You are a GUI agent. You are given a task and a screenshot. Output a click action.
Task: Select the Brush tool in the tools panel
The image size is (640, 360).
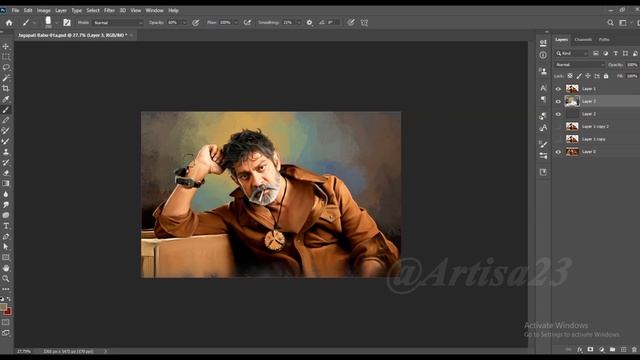[x=6, y=110]
